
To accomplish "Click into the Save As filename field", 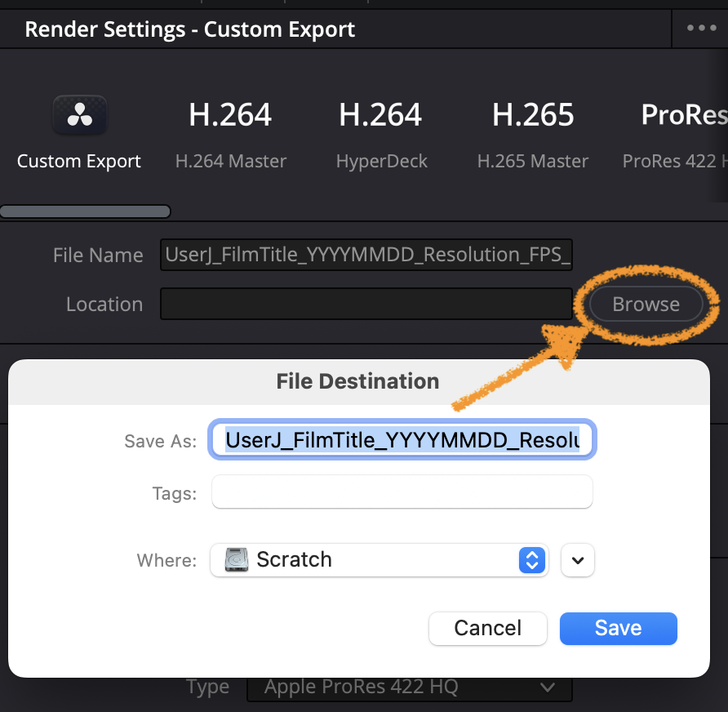I will point(402,441).
